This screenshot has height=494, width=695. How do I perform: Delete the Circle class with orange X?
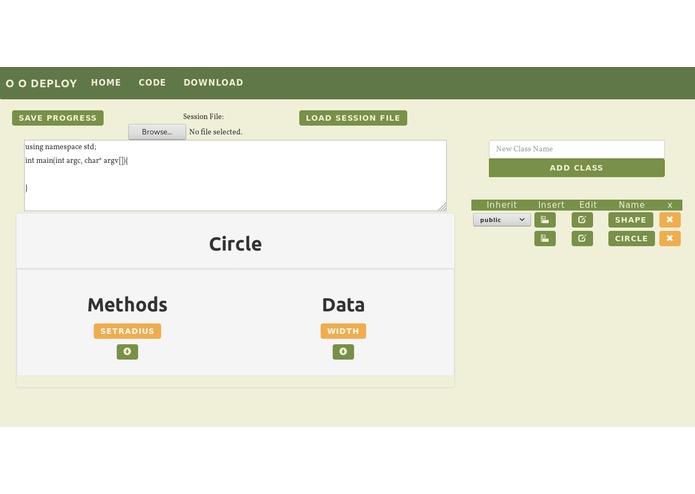point(670,238)
